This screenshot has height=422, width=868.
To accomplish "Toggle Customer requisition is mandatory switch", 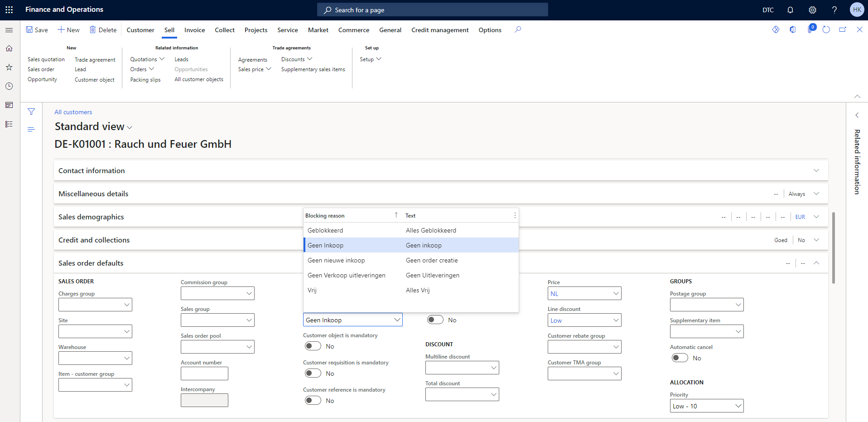I will (x=313, y=373).
